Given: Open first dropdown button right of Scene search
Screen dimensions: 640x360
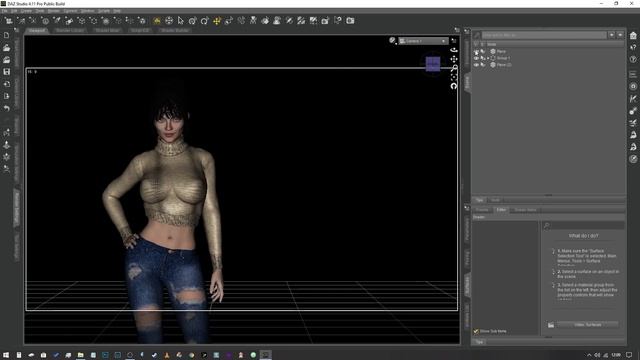Looking at the screenshot, I should 611,36.
